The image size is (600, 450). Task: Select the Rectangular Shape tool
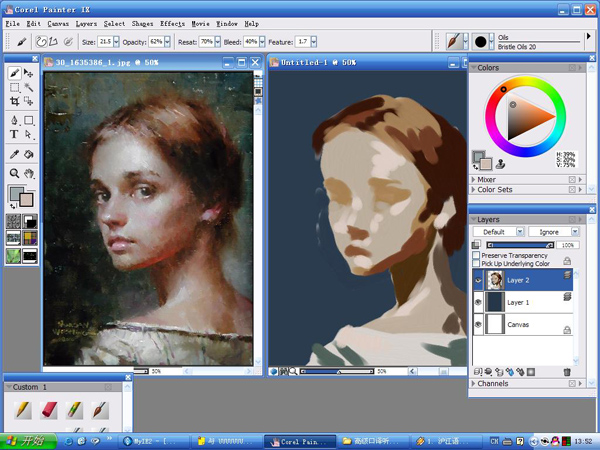28,120
